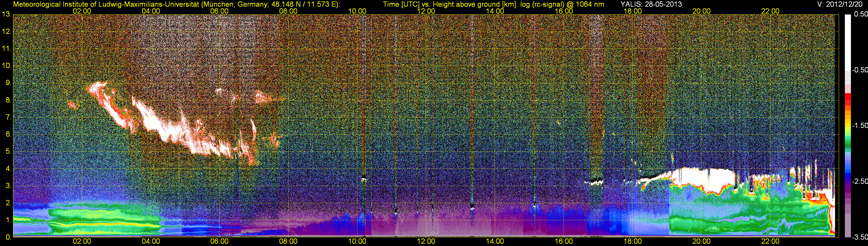
Task: Click the height axis label 8
Action: coord(8,100)
